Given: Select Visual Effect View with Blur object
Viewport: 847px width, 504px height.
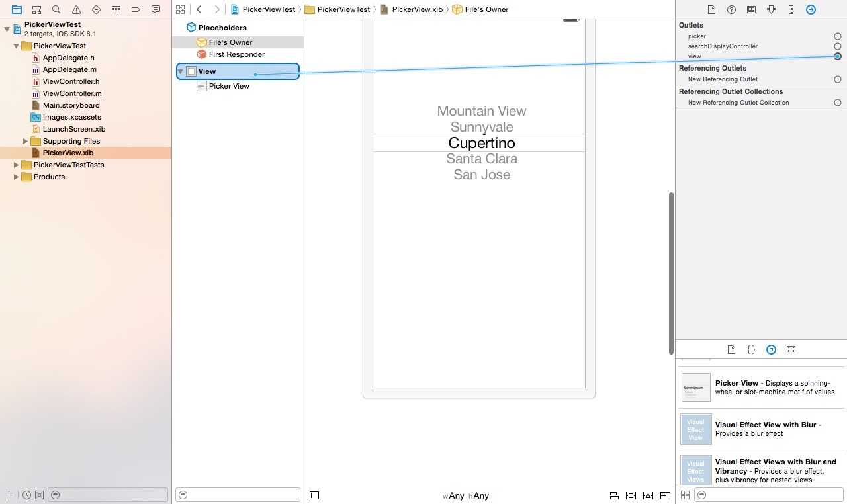Looking at the screenshot, I should point(760,429).
